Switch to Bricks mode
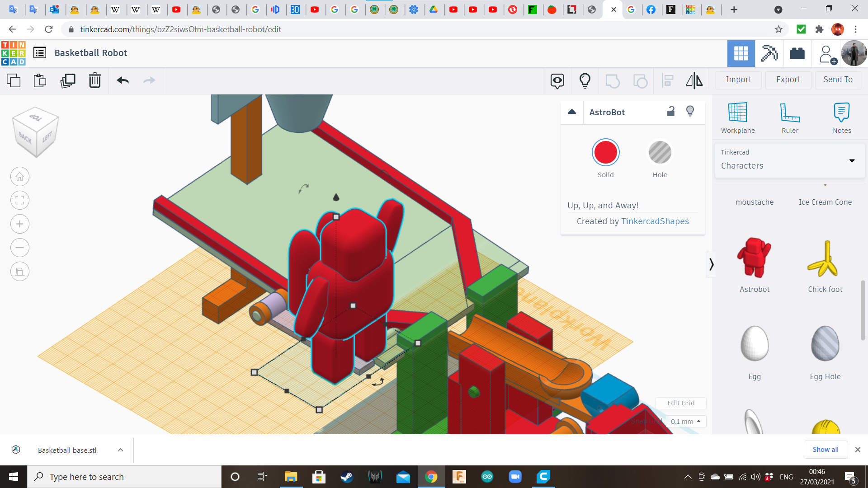Viewport: 868px width, 488px height. coord(797,53)
